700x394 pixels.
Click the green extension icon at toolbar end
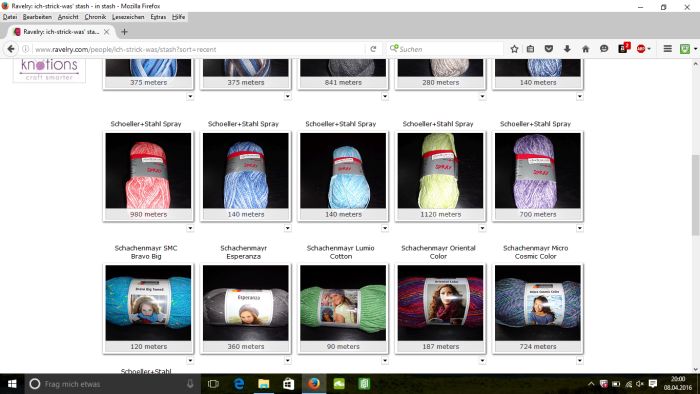tap(685, 49)
